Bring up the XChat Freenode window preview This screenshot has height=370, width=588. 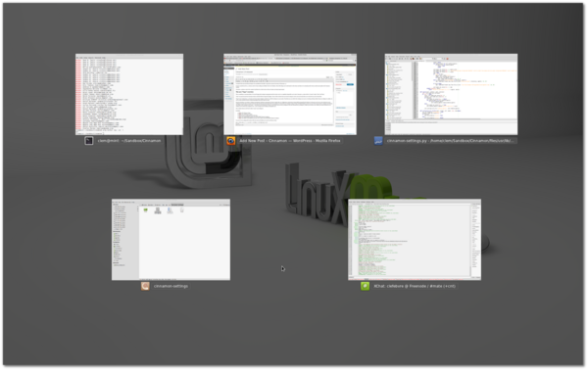pos(415,240)
